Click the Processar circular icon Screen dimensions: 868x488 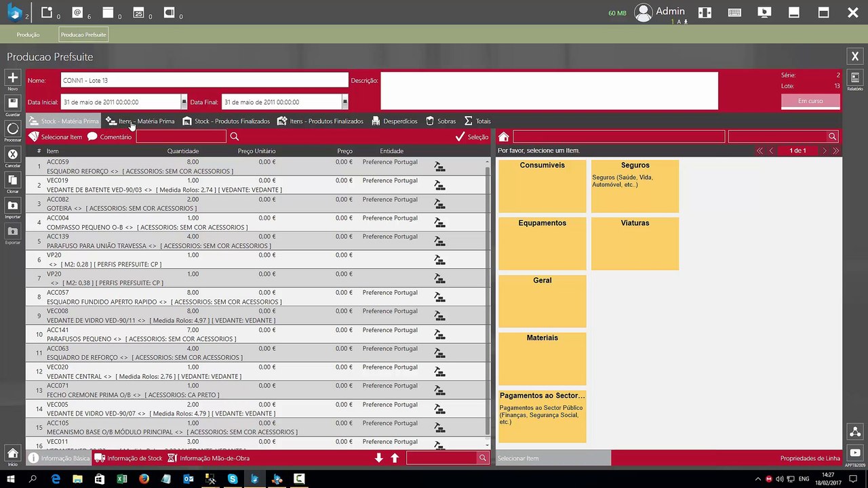pyautogui.click(x=12, y=129)
